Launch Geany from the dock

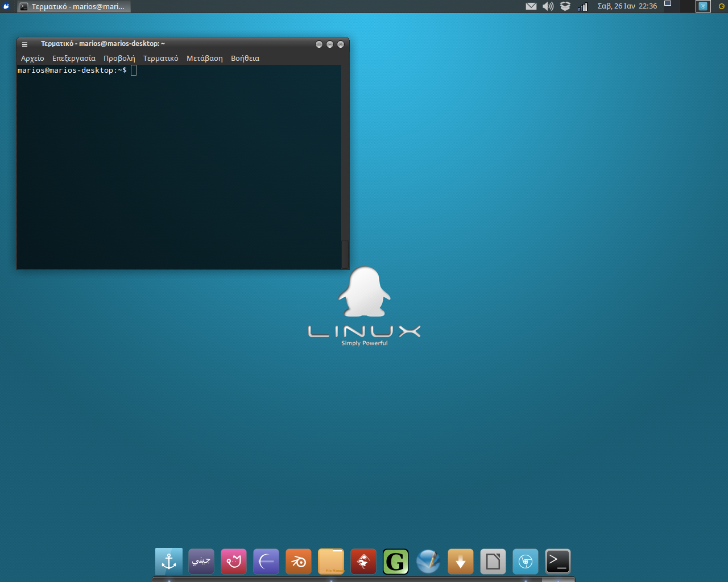[x=201, y=562]
